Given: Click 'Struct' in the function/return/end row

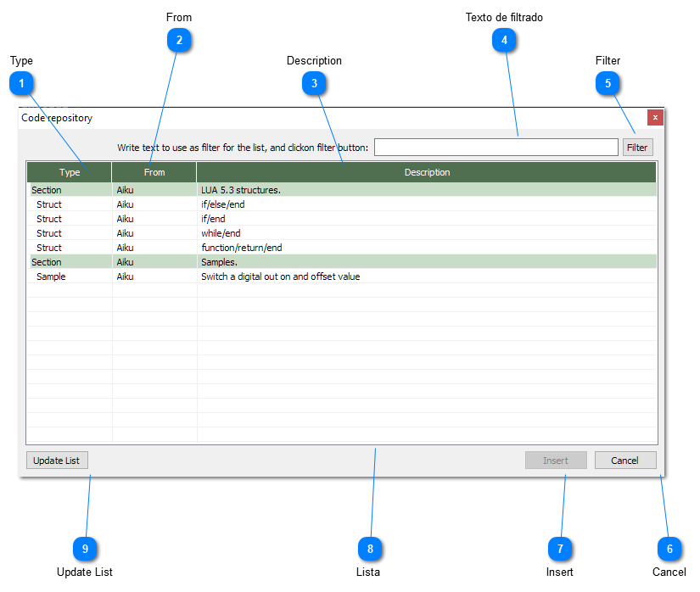Looking at the screenshot, I should pos(49,248).
